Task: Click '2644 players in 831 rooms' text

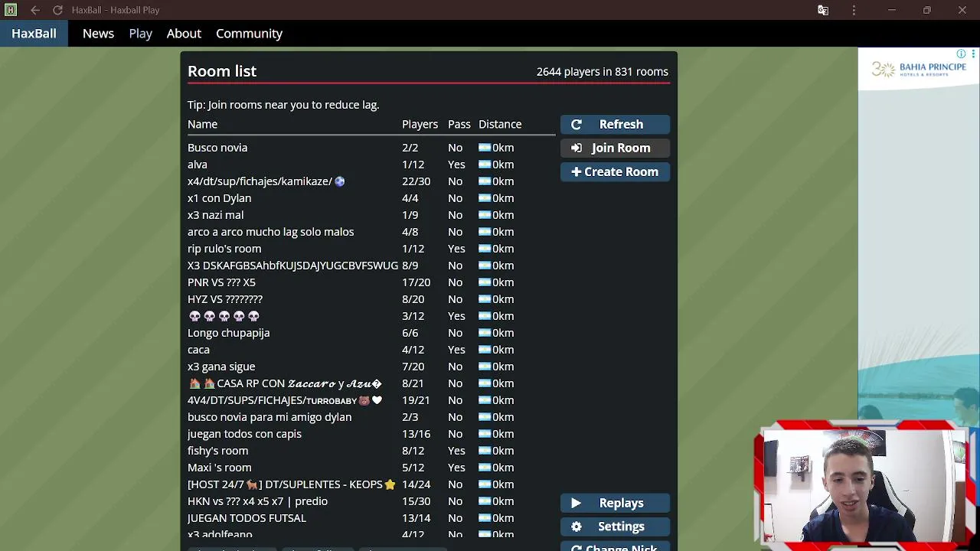Action: (x=603, y=72)
